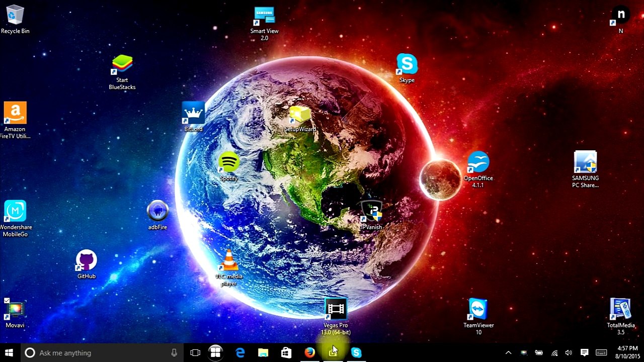The image size is (644, 362).
Task: Open Skype from the taskbar
Action: (356, 353)
